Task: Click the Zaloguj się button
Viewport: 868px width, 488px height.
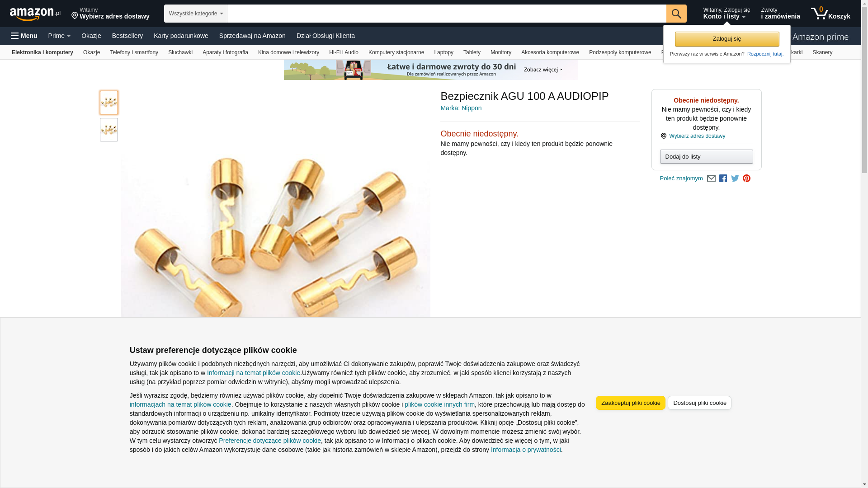Action: point(727,39)
